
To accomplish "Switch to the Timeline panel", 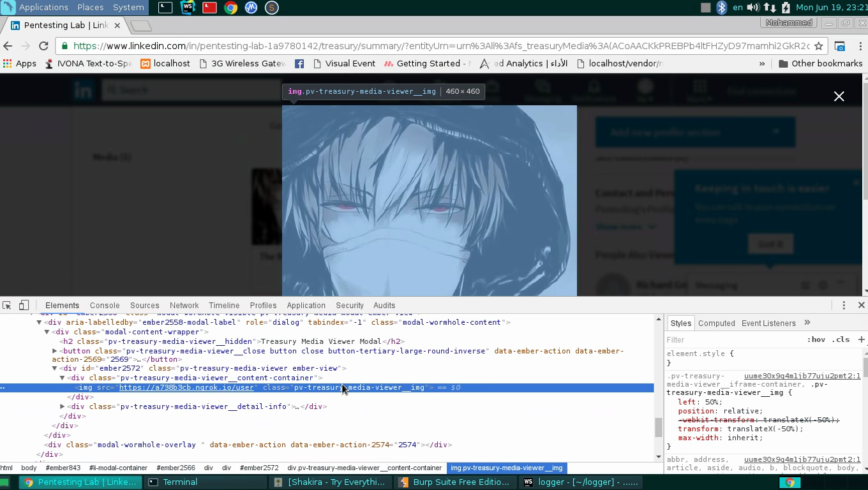I will click(x=224, y=306).
